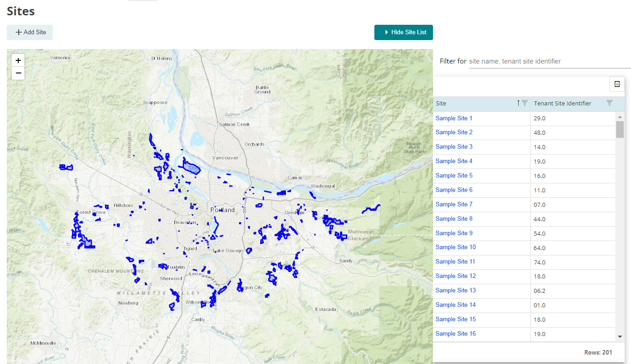
Task: Open the Sample Site 13 link
Action: pyautogui.click(x=456, y=291)
